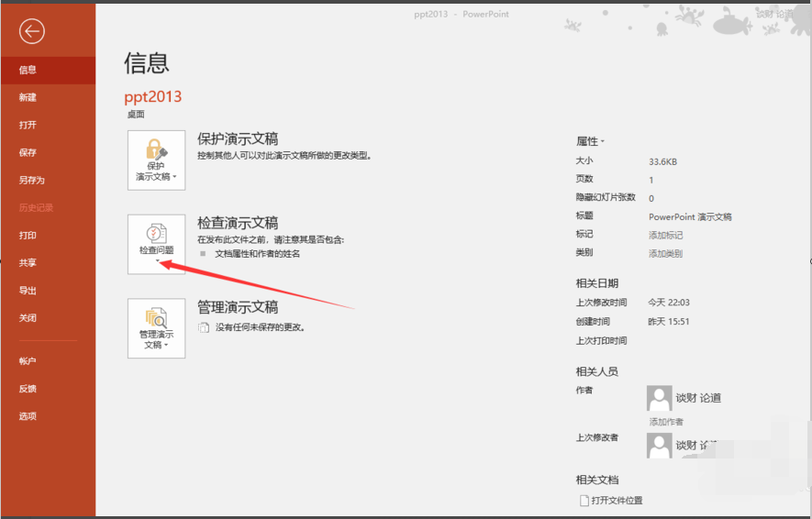Open the 管理演示文稿 manage button
Image resolution: width=812 pixels, height=519 pixels.
click(156, 328)
